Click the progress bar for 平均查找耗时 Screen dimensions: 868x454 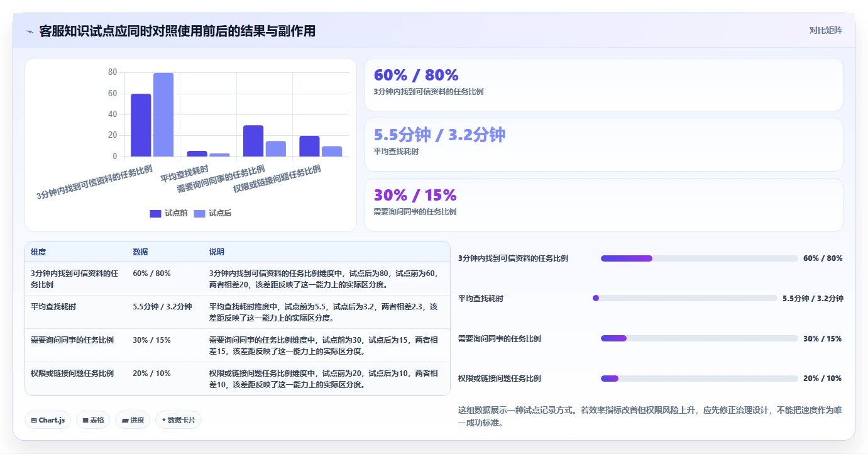coord(685,298)
